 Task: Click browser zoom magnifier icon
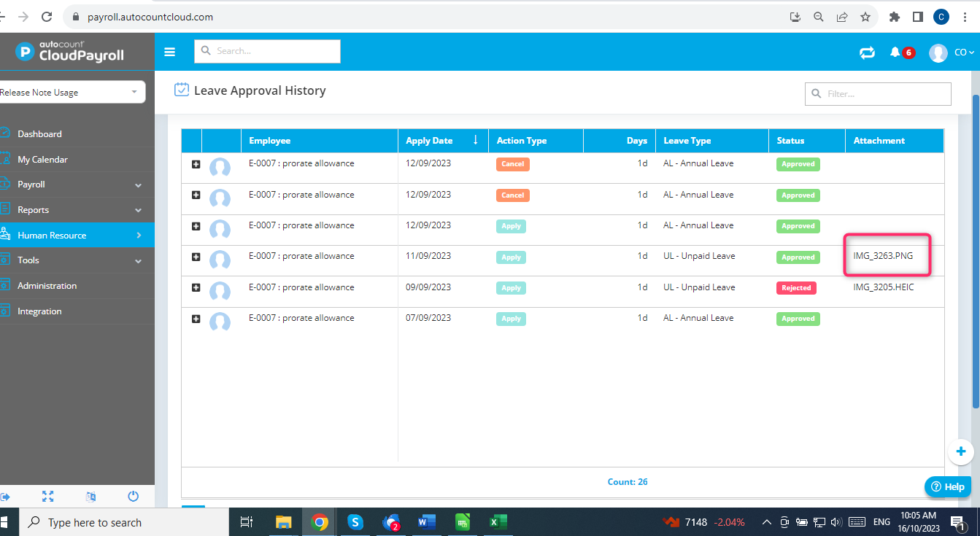(x=819, y=17)
